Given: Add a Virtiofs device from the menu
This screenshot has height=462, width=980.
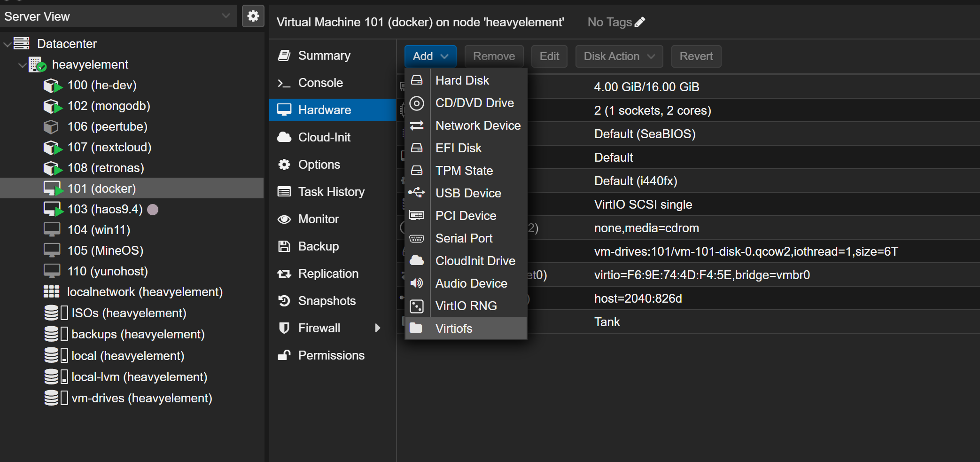Looking at the screenshot, I should coord(453,328).
